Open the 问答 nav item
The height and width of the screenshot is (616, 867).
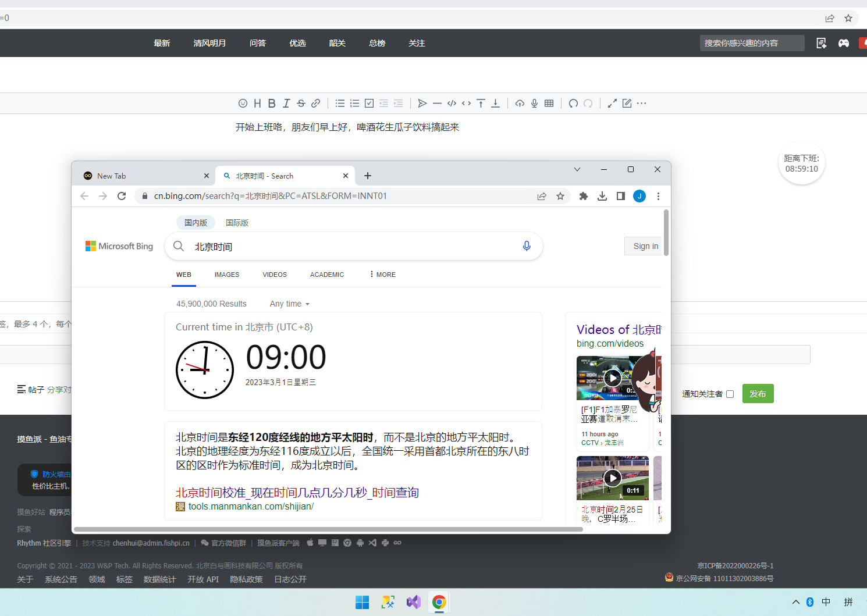(258, 43)
